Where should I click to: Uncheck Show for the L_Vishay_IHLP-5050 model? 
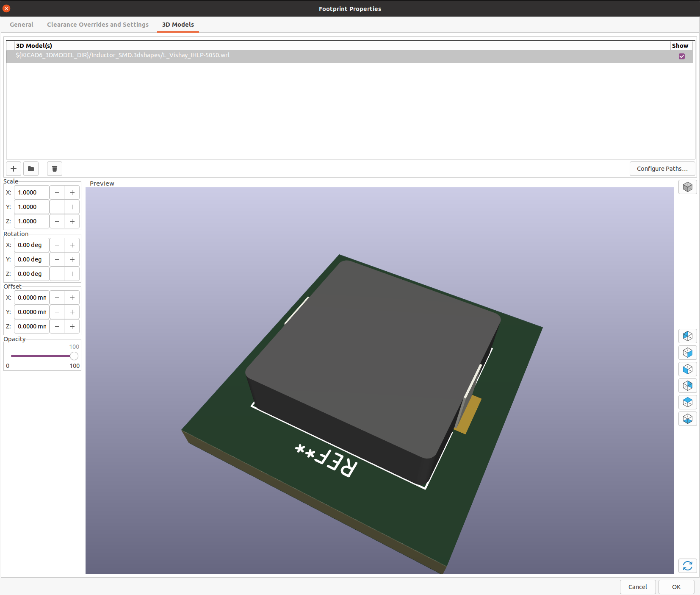(x=681, y=56)
